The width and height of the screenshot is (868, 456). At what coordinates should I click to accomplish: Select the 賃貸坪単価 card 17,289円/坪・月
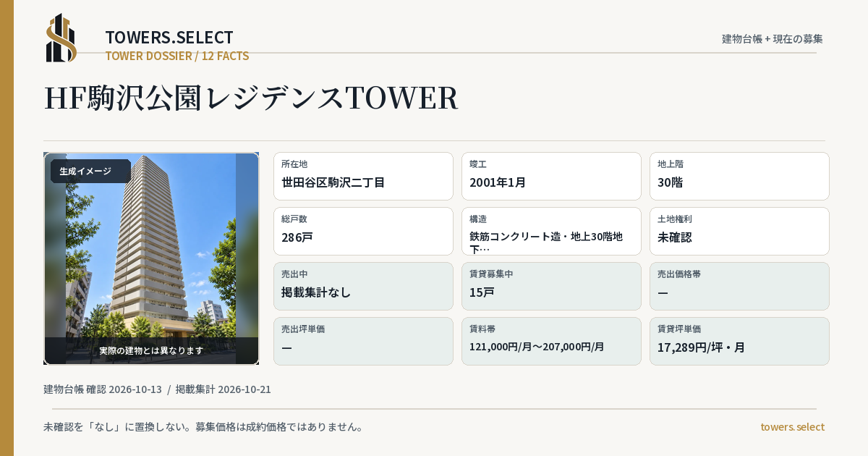[739, 341]
